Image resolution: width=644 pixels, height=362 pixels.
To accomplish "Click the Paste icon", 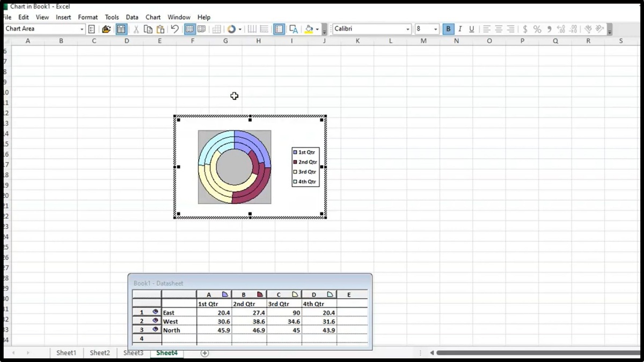I will (160, 29).
